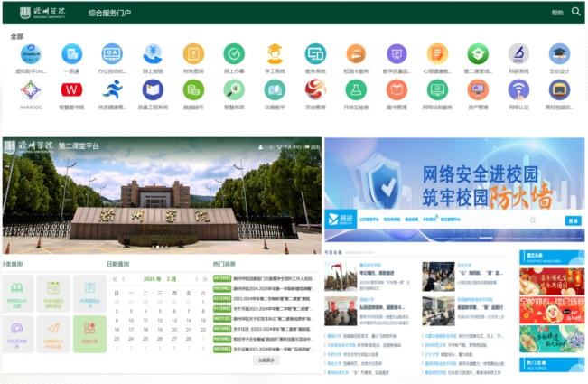The image size is (588, 384).
Task: Go to previous month in calendar
Action: (124, 280)
